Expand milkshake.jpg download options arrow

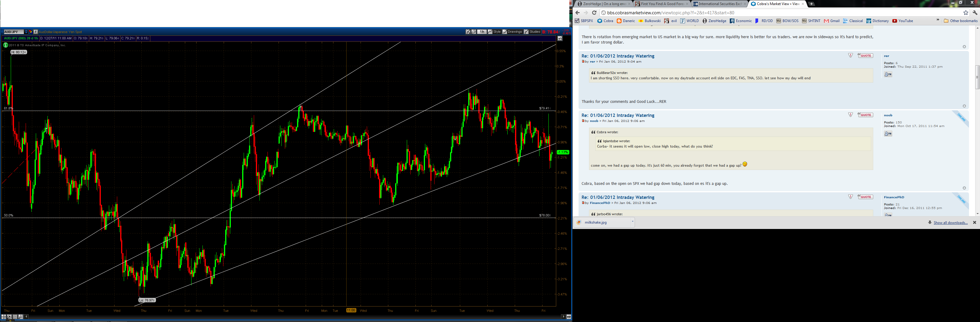[632, 221]
